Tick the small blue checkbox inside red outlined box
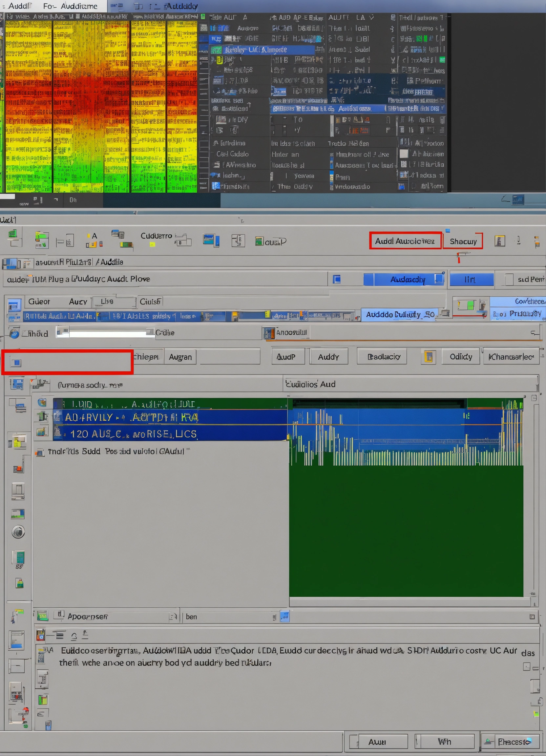This screenshot has width=546, height=756. coord(16,363)
